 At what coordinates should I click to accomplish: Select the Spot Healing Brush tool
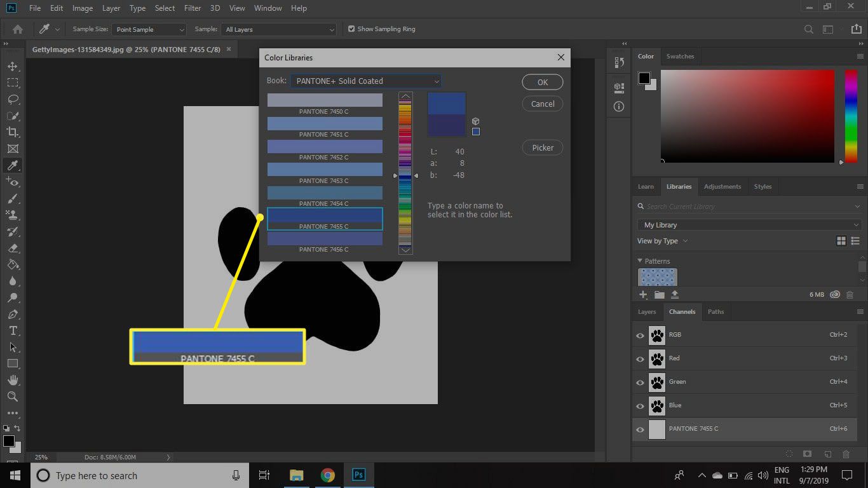point(13,182)
